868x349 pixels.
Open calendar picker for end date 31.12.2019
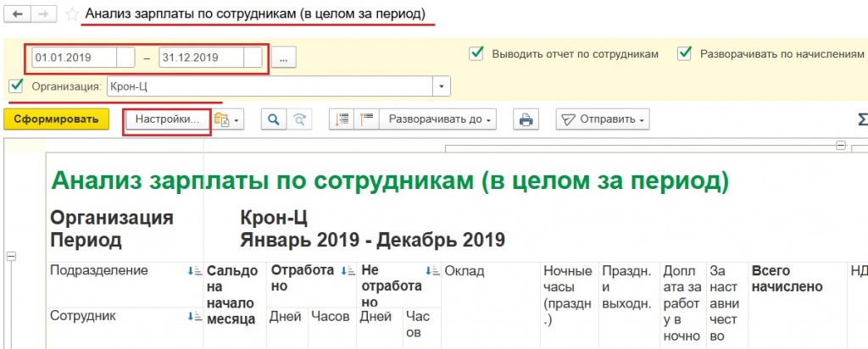point(253,58)
